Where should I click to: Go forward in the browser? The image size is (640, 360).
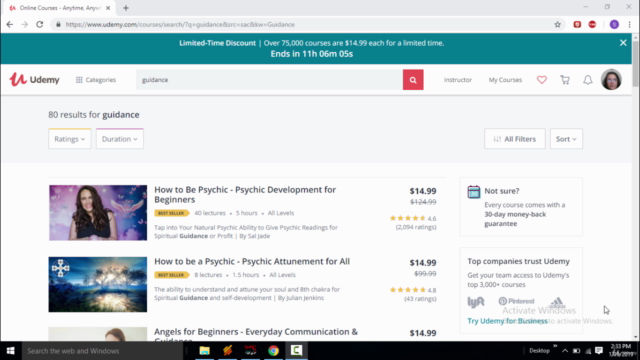coord(24,24)
